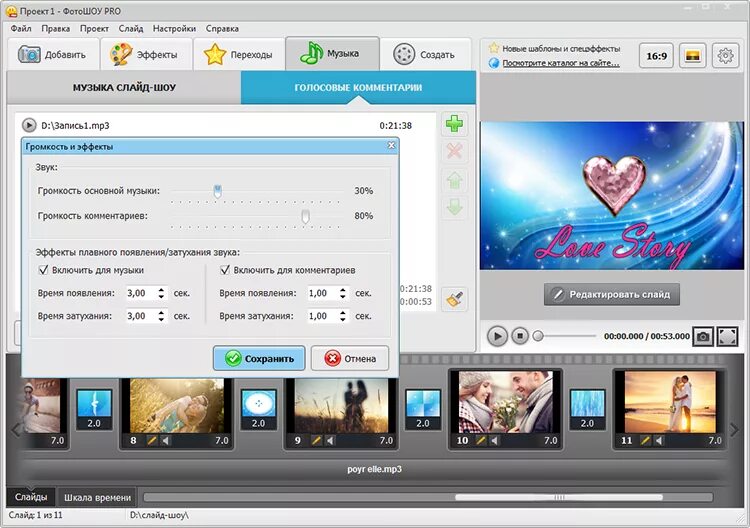This screenshot has width=750, height=528.
Task: Increase comments fade-in time stepper
Action: click(x=342, y=290)
